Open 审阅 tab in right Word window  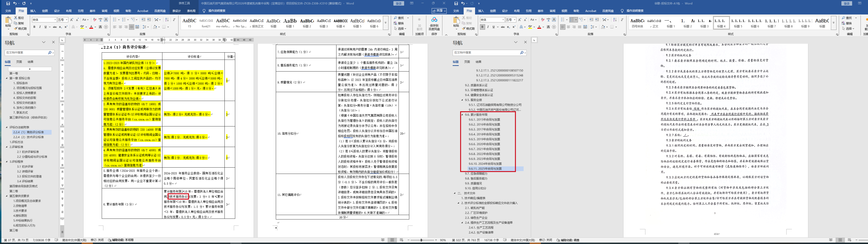[x=552, y=11]
